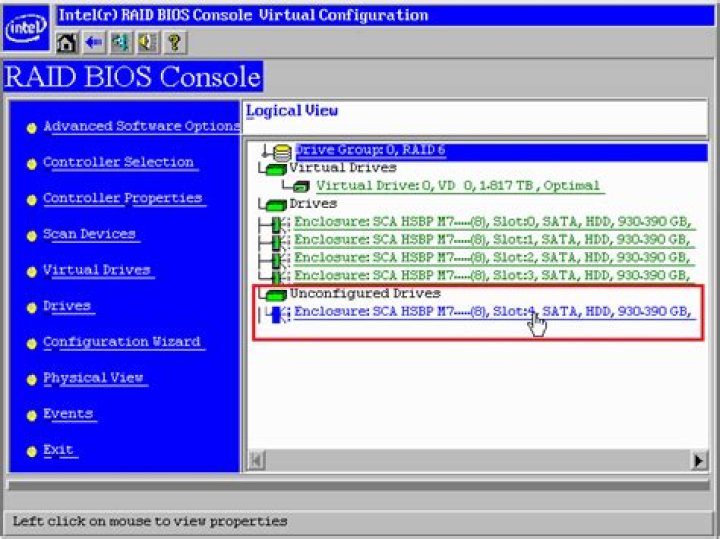Click the green Drives folder icon

coord(276,205)
